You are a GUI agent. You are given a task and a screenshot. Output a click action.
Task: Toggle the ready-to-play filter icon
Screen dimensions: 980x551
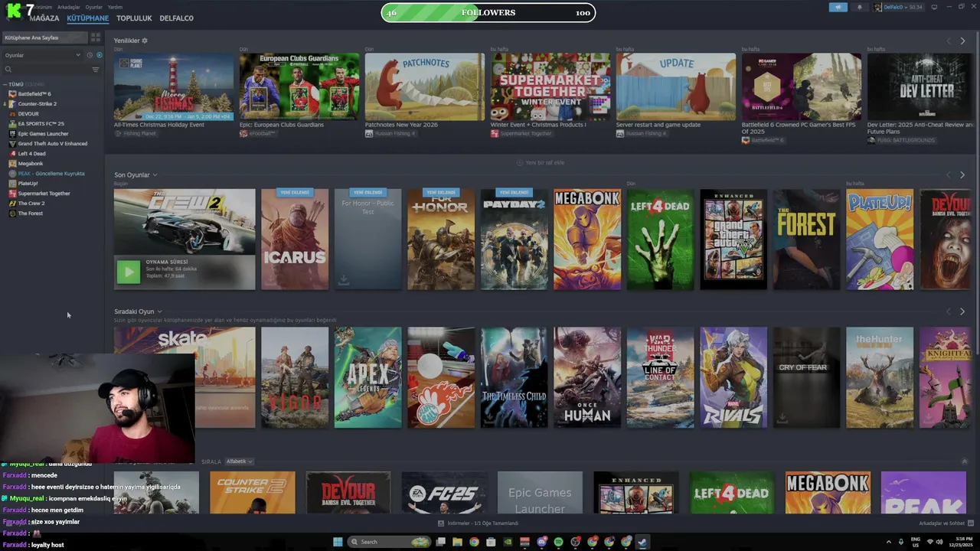pos(99,55)
